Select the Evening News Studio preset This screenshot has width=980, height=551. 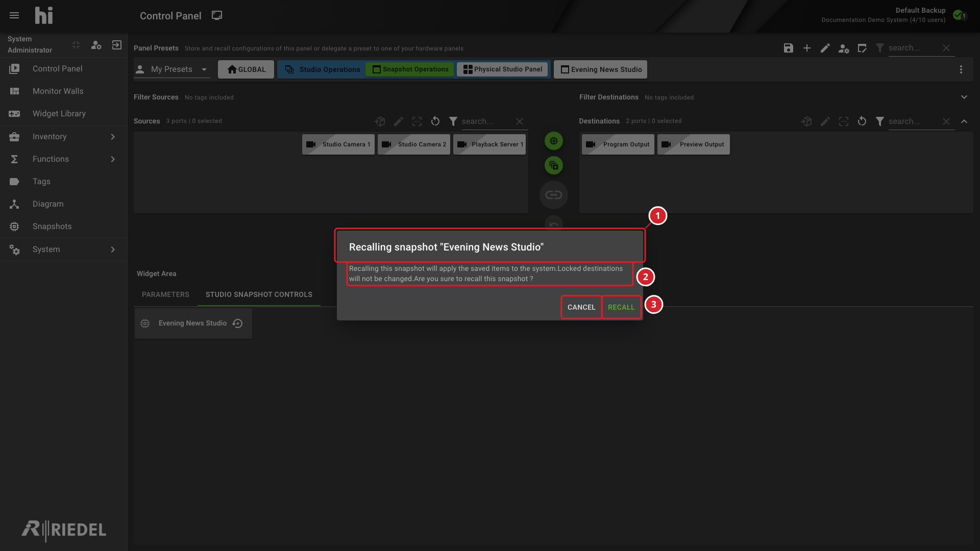(x=600, y=69)
